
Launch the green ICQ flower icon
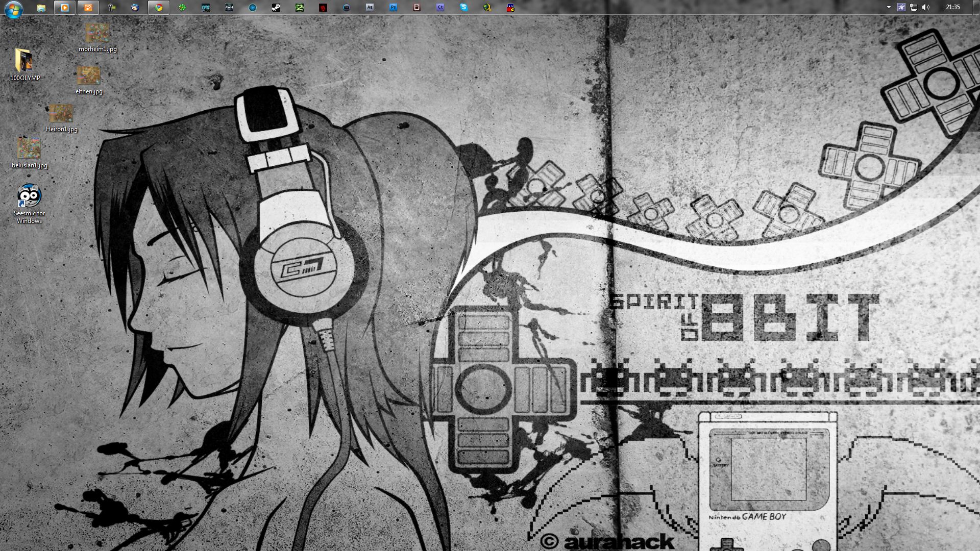click(182, 8)
